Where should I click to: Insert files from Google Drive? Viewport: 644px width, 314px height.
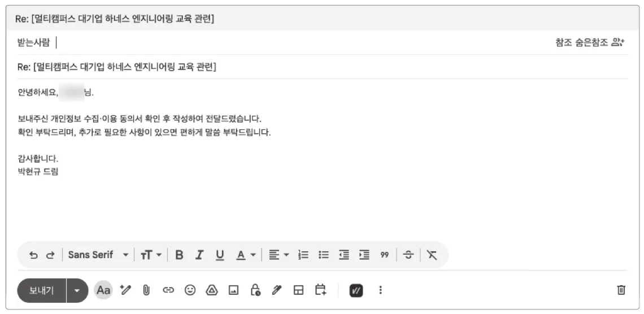click(211, 290)
